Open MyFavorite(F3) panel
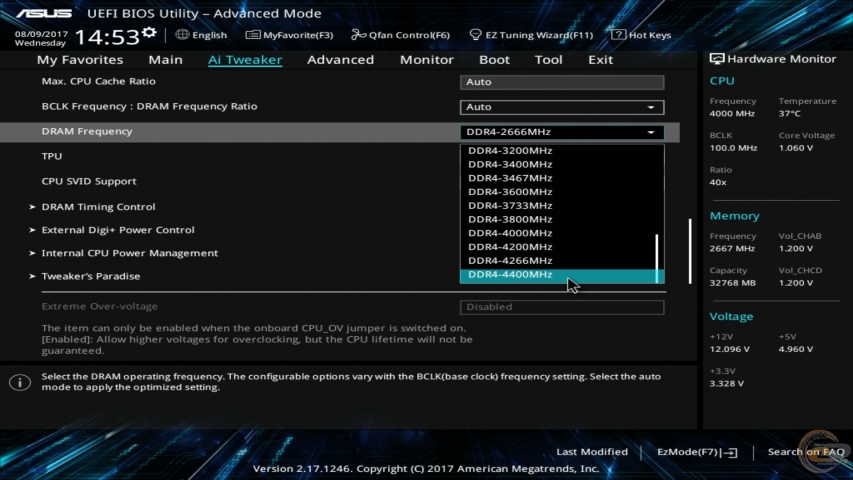This screenshot has height=480, width=853. (x=298, y=35)
